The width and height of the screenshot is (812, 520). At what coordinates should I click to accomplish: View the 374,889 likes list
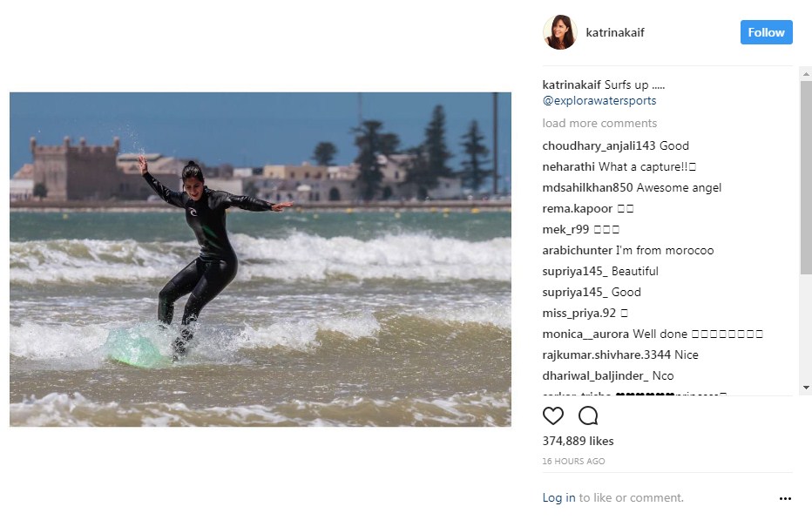[578, 441]
